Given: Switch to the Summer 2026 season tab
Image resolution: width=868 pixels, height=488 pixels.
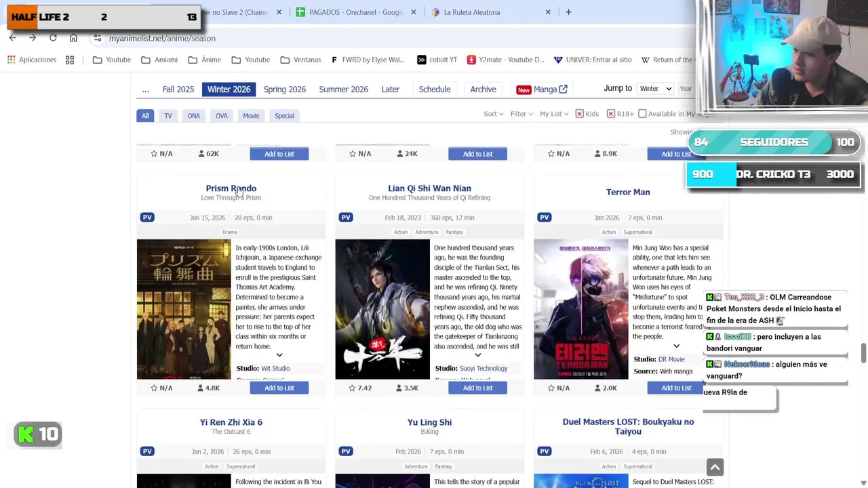Looking at the screenshot, I should [344, 89].
